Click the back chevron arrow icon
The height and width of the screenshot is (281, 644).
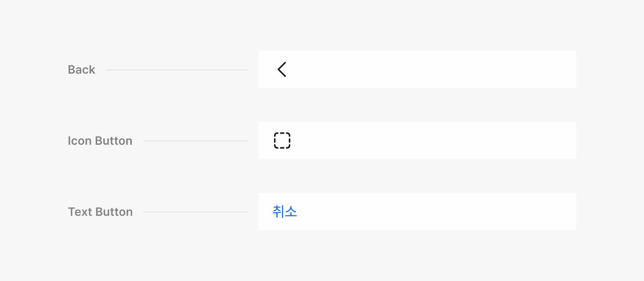[x=282, y=69]
